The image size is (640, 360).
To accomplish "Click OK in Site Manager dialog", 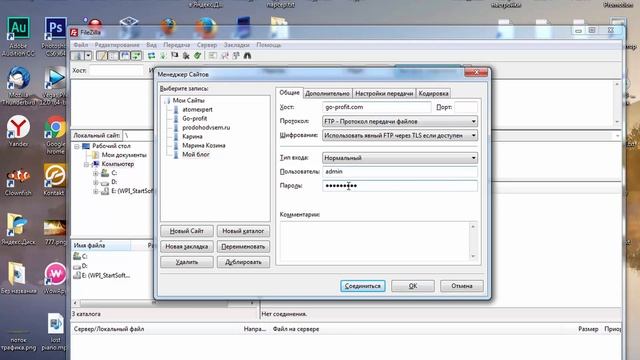I will [413, 286].
